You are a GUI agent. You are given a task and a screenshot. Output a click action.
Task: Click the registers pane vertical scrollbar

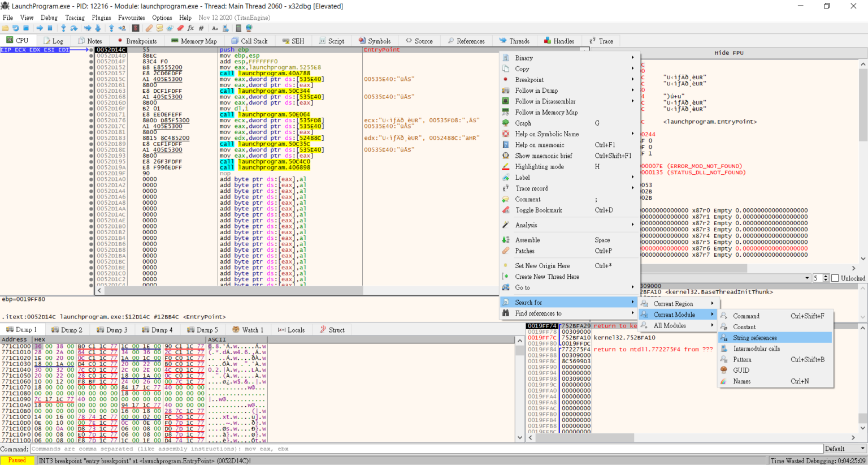coord(863,161)
